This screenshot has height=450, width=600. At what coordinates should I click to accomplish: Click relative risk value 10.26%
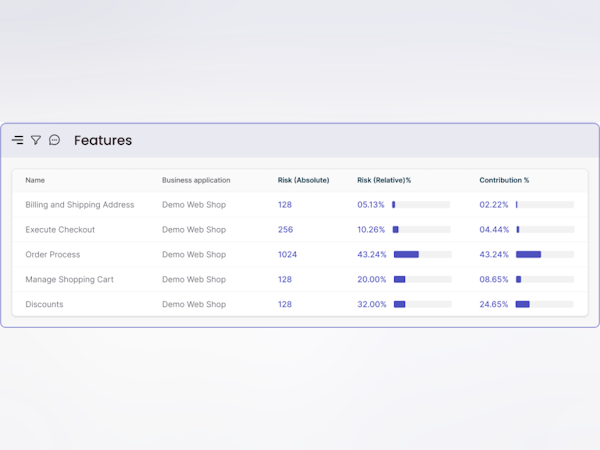(x=371, y=230)
